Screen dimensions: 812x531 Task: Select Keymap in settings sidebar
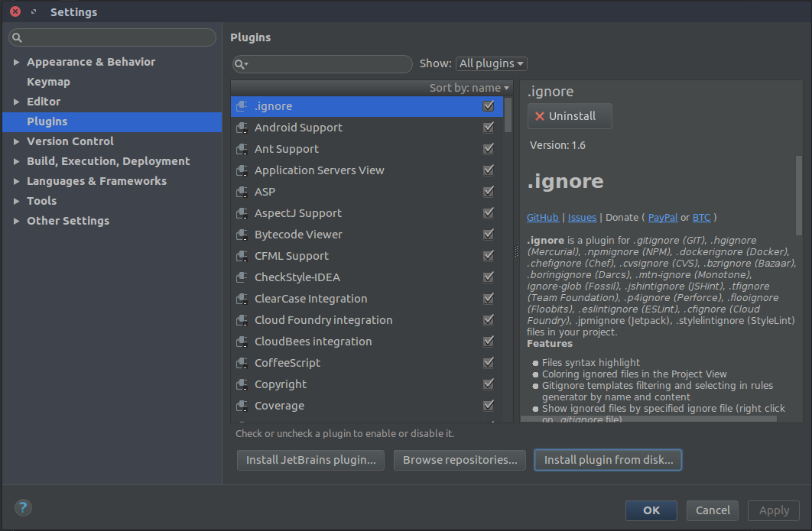coord(48,82)
